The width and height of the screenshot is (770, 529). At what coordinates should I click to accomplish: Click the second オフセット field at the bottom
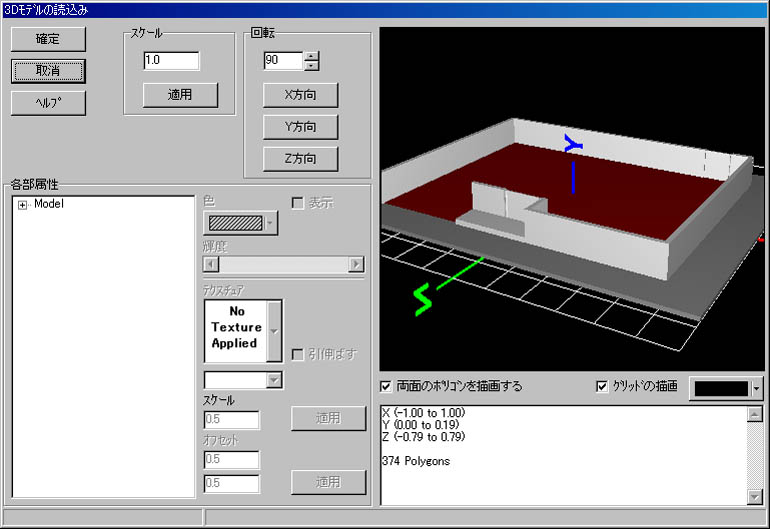tap(231, 483)
